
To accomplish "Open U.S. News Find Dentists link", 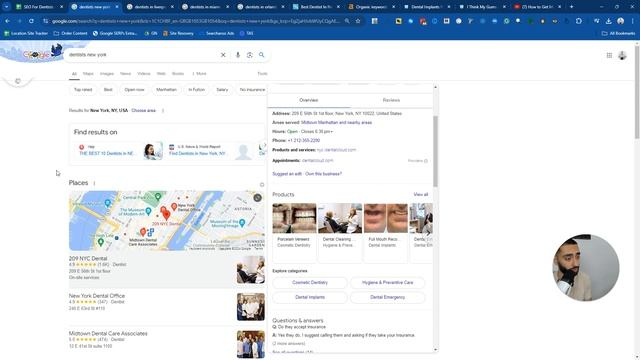I will tap(197, 153).
